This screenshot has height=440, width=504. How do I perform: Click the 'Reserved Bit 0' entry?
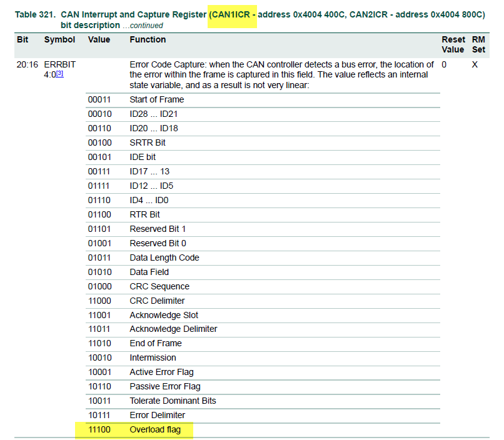point(158,244)
